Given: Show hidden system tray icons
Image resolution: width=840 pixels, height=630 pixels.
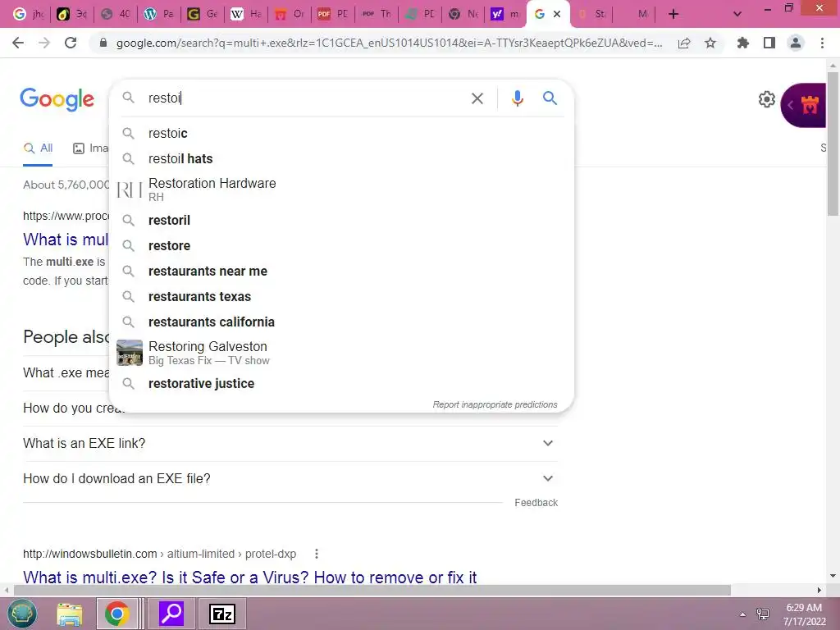Looking at the screenshot, I should 742,614.
